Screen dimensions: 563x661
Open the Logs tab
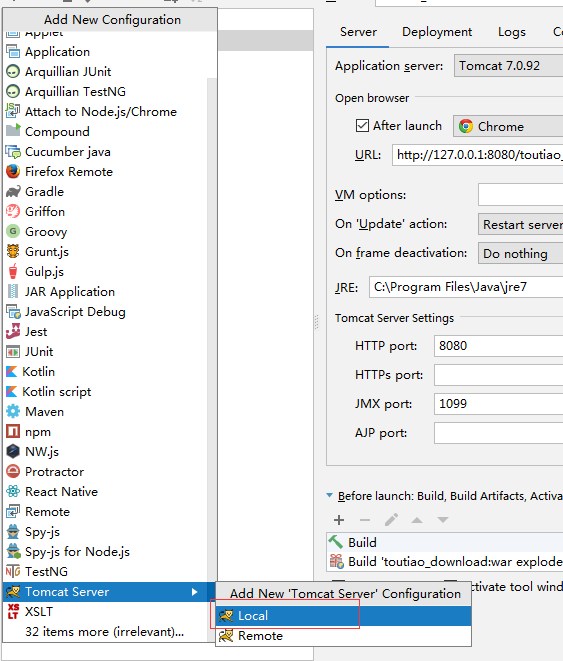tap(512, 32)
